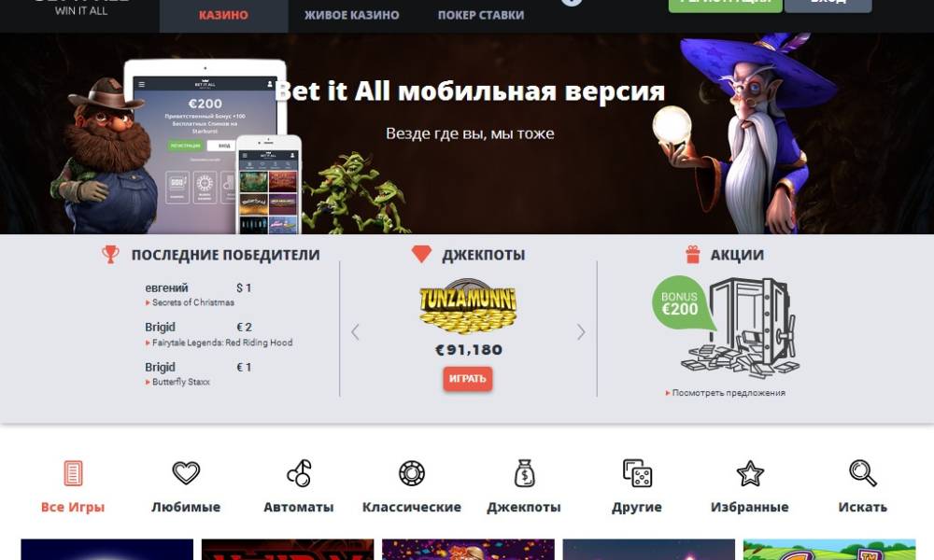Open Fairytale Legends: Red Riding Hood link
The width and height of the screenshot is (934, 560).
(219, 343)
